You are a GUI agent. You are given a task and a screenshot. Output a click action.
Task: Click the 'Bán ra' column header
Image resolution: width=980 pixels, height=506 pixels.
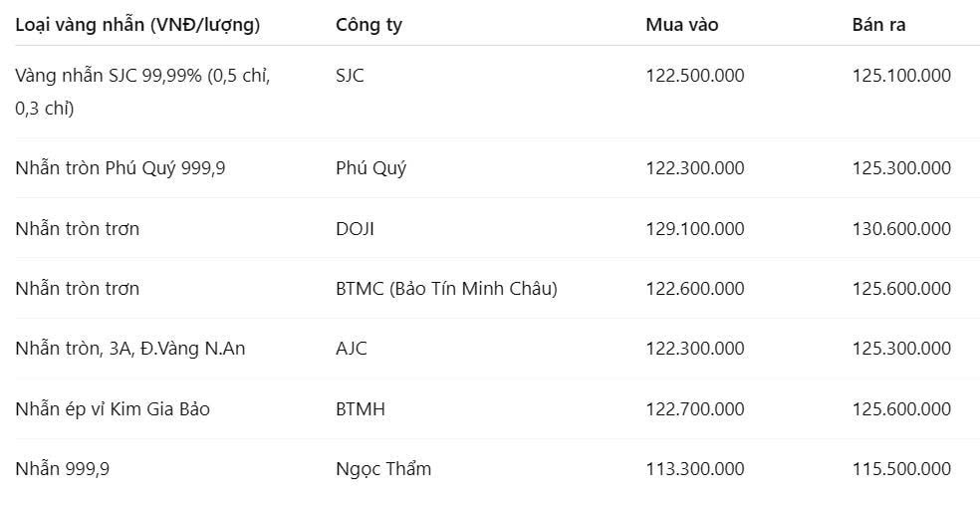click(878, 25)
